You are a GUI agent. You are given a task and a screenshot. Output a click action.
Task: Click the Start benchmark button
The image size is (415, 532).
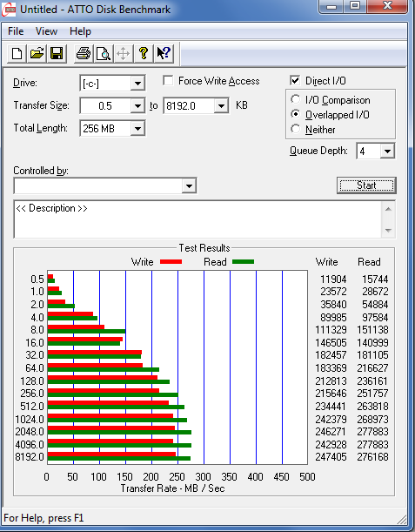[x=366, y=185]
